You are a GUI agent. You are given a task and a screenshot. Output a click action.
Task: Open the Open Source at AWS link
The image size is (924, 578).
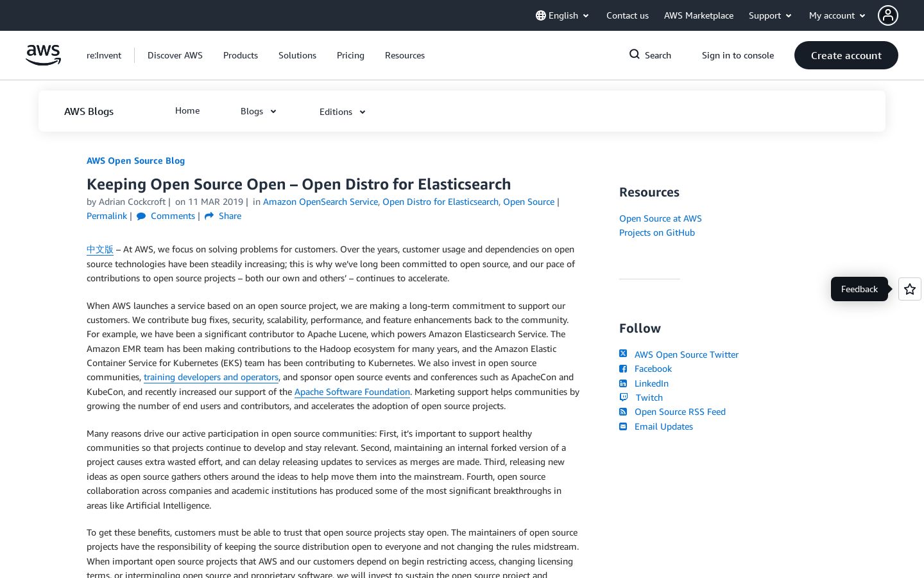point(660,218)
